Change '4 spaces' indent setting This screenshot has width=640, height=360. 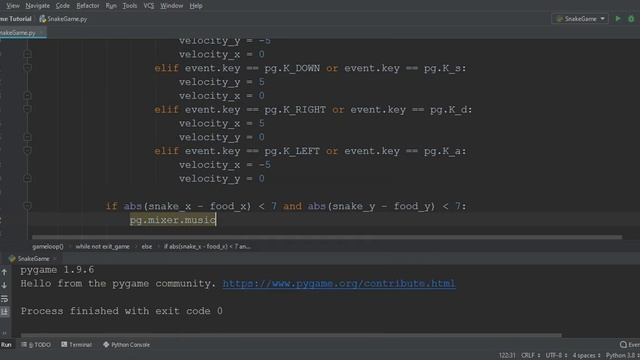(x=586, y=356)
